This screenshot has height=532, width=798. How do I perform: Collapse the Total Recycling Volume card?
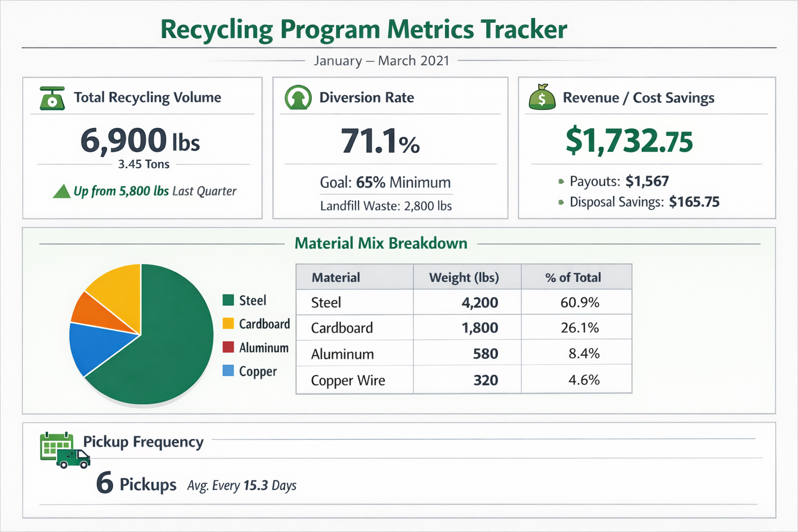pos(148,97)
